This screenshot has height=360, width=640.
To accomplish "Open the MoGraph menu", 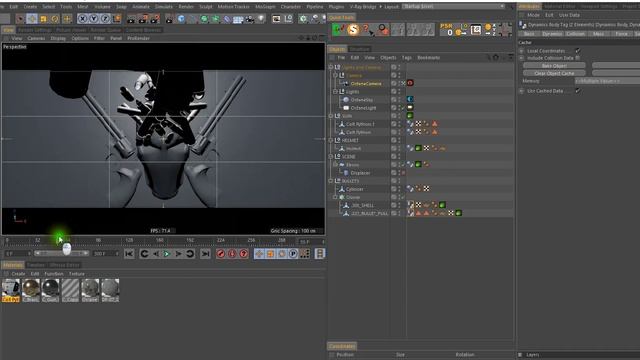I will [265, 7].
